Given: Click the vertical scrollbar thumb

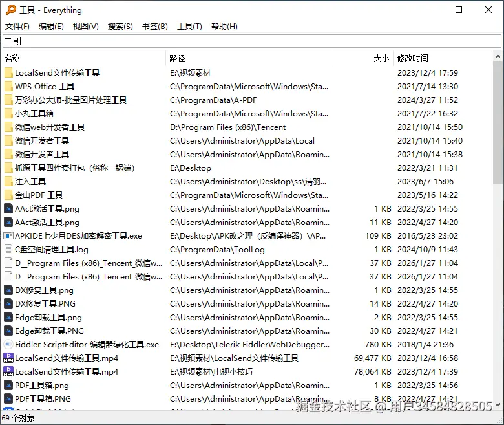Looking at the screenshot, I should 498,123.
